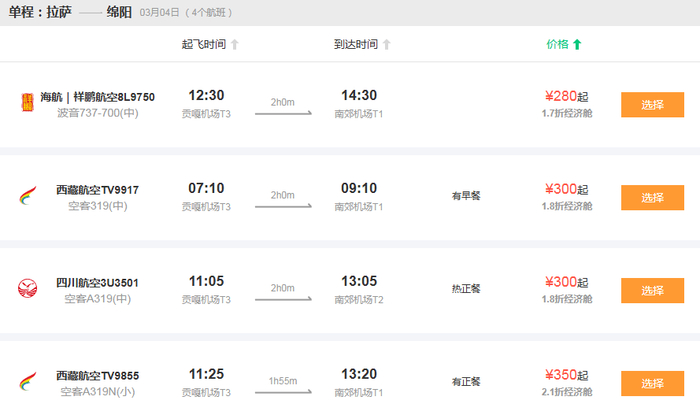Open 西藏航空TV9917 flight name link
Screen dimensions: 700x419
pos(97,189)
